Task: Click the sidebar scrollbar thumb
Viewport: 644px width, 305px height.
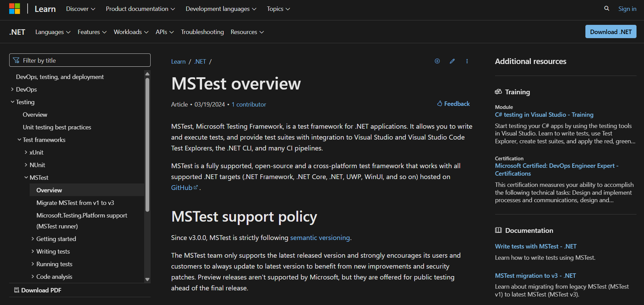Action: [147, 145]
